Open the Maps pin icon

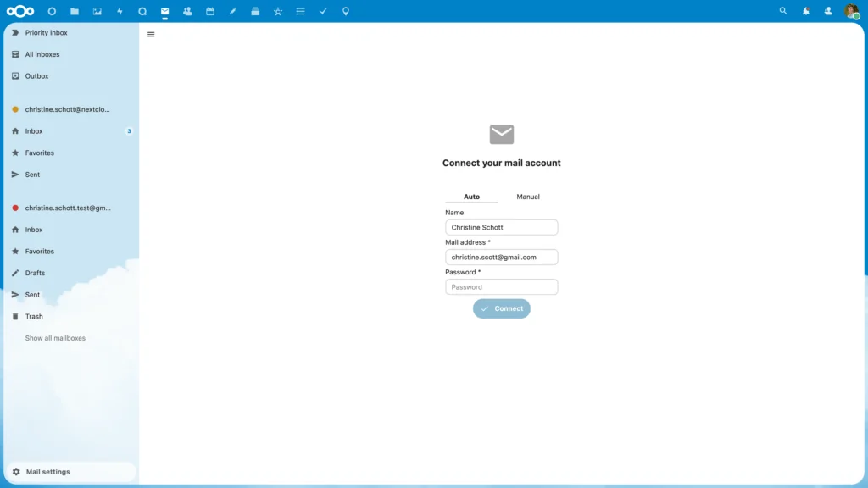coord(346,11)
